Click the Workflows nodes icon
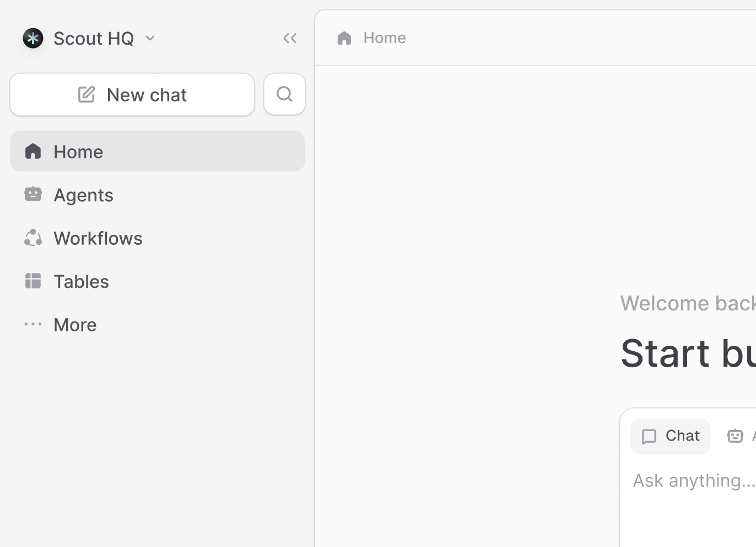The image size is (756, 547). [33, 238]
